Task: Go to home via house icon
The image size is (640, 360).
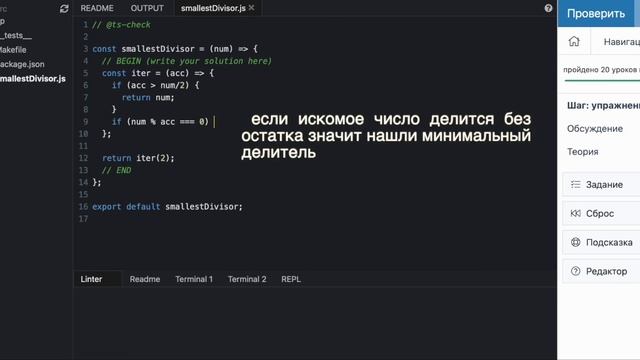Action: (574, 41)
